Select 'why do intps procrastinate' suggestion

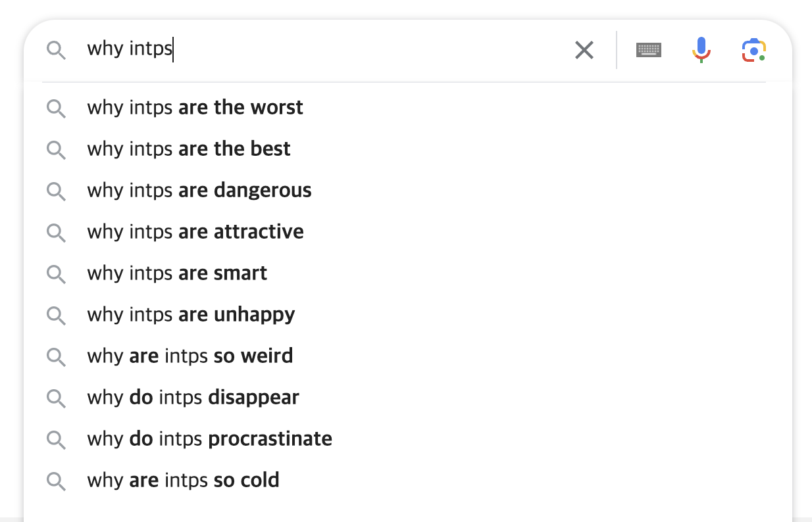click(x=209, y=440)
